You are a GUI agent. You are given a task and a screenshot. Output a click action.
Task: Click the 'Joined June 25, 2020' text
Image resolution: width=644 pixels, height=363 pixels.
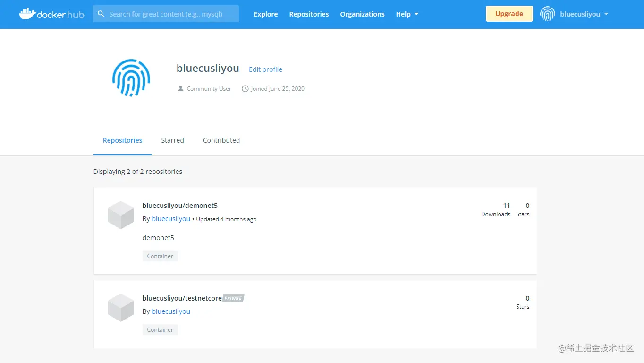tap(278, 88)
